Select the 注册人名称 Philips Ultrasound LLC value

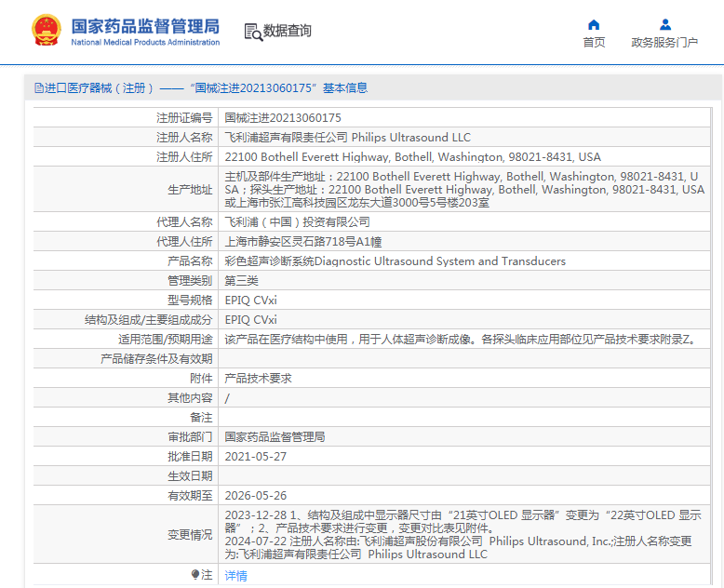(348, 138)
